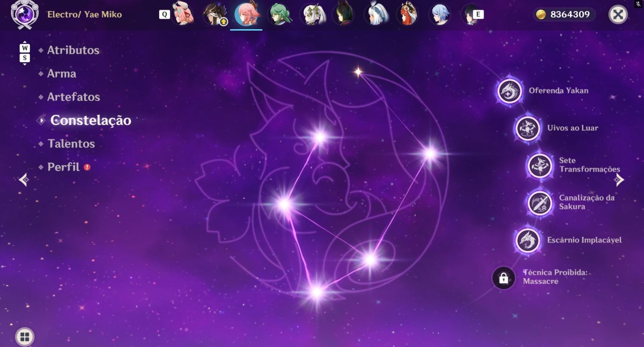Select the Constelação section
This screenshot has width=644, height=347.
click(x=91, y=120)
